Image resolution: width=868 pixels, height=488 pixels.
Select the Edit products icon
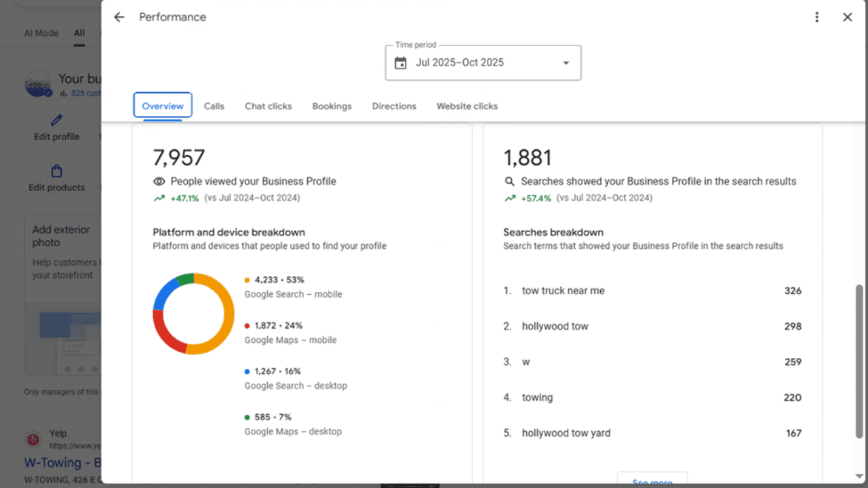56,171
